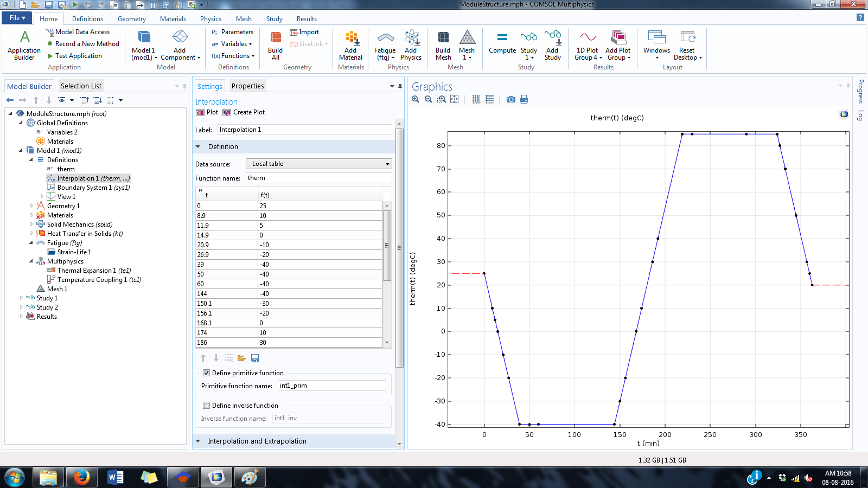Image resolution: width=868 pixels, height=488 pixels.
Task: Click the Create Plot button
Action: [x=244, y=112]
